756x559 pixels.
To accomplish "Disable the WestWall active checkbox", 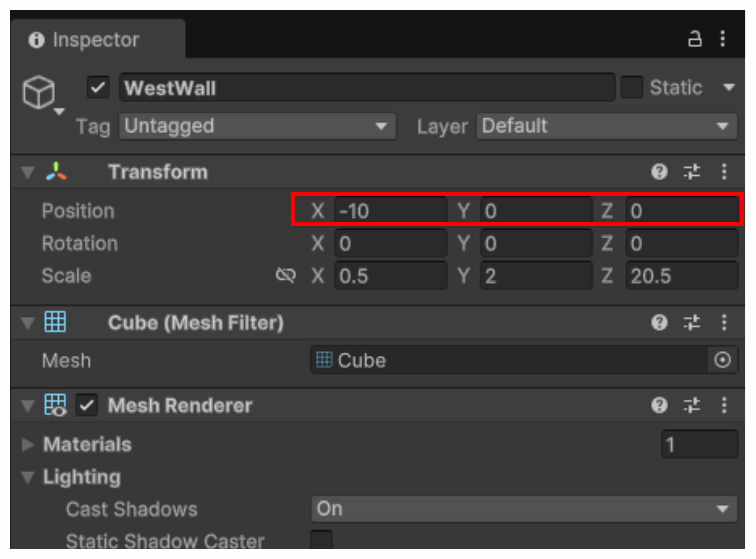I will click(x=98, y=88).
